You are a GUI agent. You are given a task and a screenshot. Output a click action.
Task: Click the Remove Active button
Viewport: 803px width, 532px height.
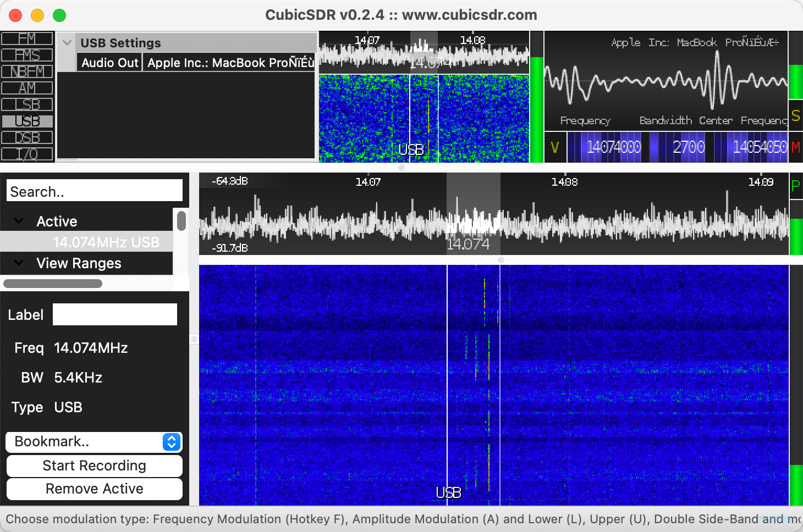point(94,489)
